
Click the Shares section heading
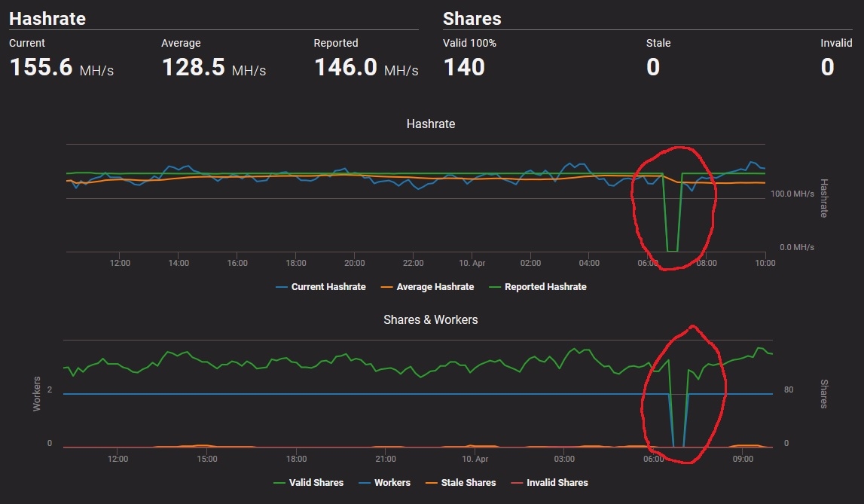(472, 19)
